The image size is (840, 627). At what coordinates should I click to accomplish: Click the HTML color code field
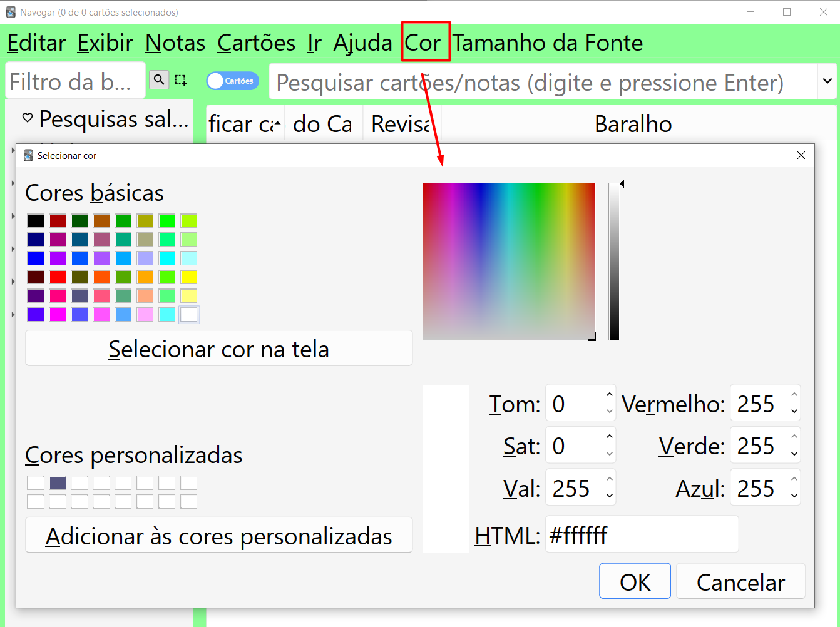pos(641,534)
